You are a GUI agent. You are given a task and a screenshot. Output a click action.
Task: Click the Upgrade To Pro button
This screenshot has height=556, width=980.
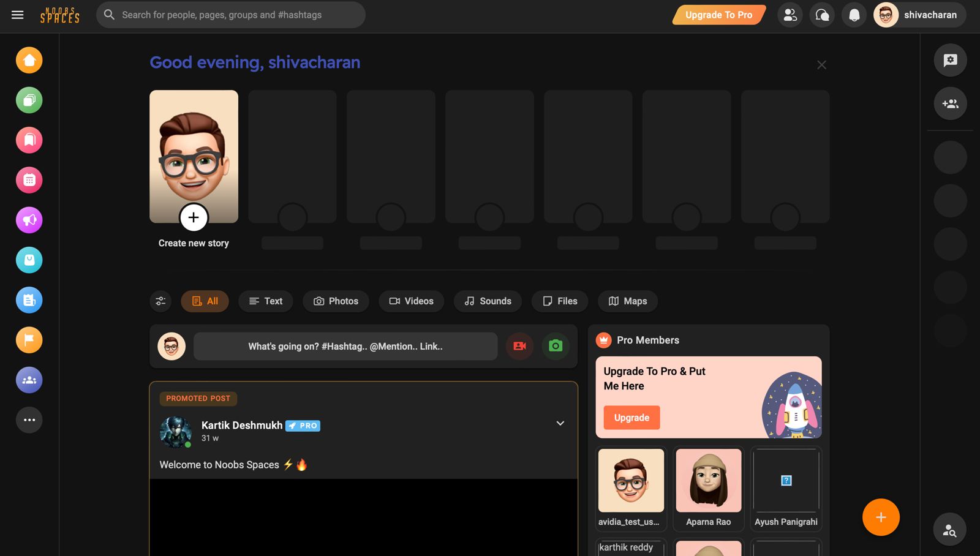tap(718, 15)
